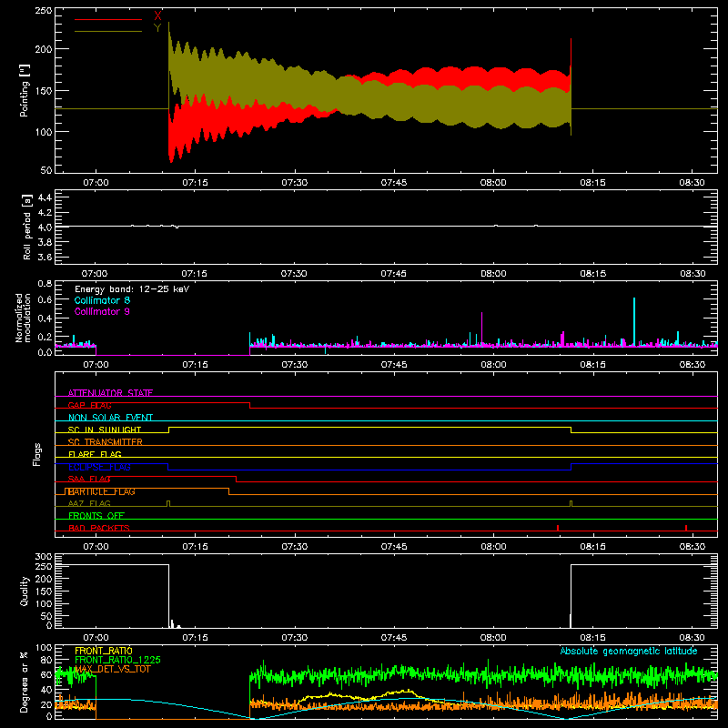728x728 pixels.
Task: Click the PARTICLE_FLAG label
Action: click(x=102, y=491)
